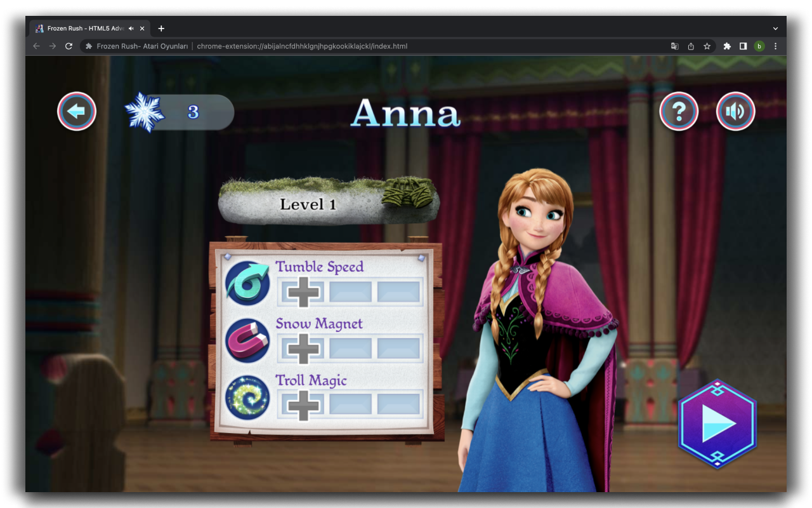Screen dimensions: 812x508
Task: Expand the tab search dropdown arrow
Action: [x=775, y=29]
